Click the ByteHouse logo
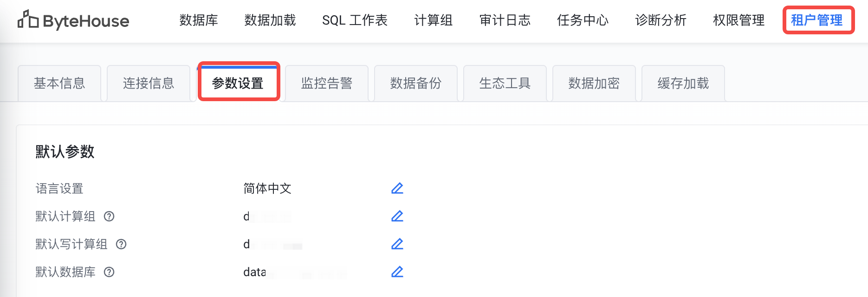Viewport: 868px width, 297px height. 73,20
